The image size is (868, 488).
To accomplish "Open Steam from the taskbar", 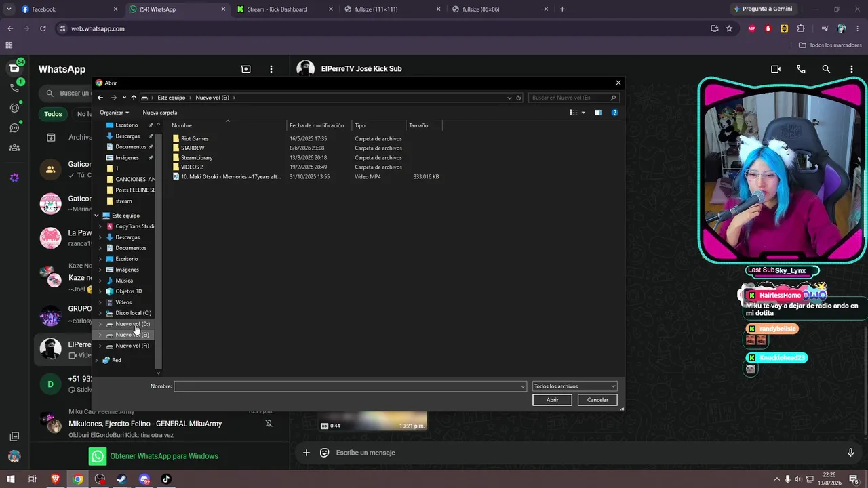I will [122, 479].
